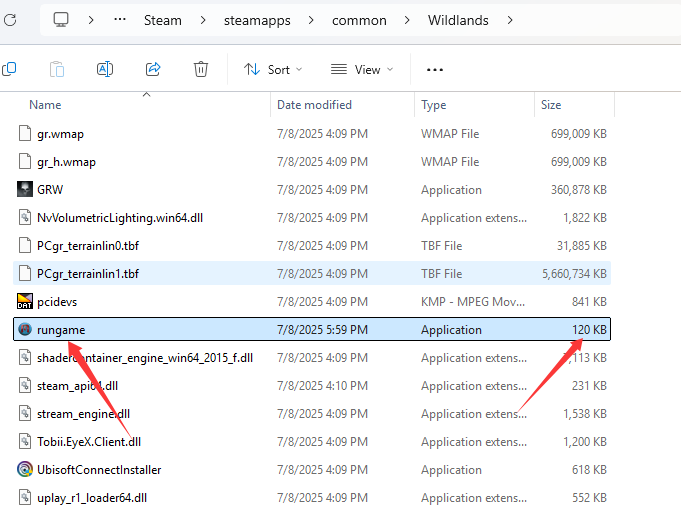Viewport: 681px width, 515px height.
Task: Show hidden breadcrumb path ellipsis
Action: [x=120, y=19]
